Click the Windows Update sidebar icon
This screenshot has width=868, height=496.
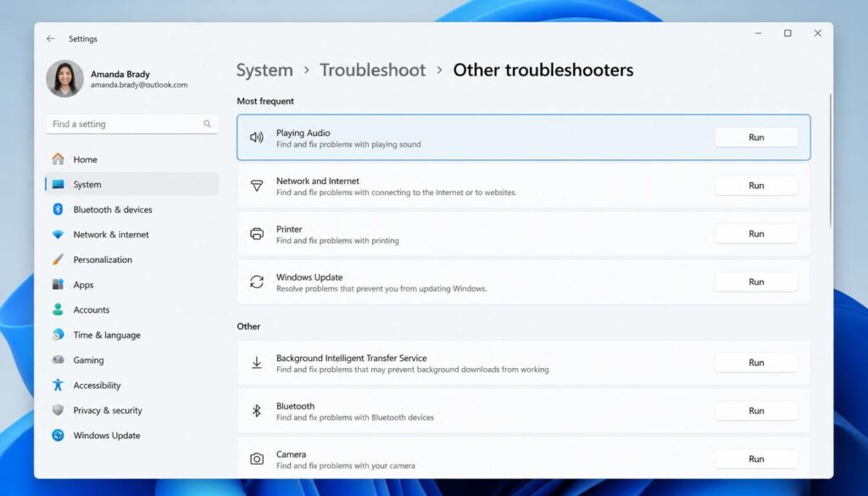(58, 435)
